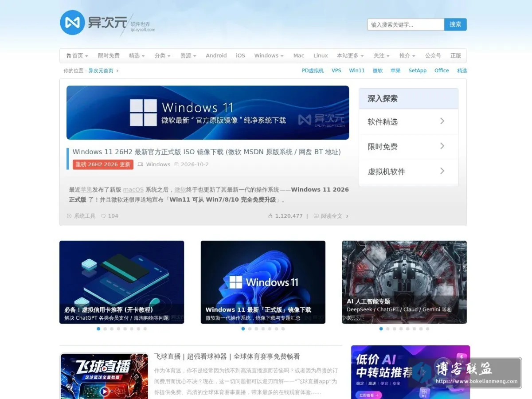Open the AI 人工智能专题 carousel card
532x399 pixels.
click(404, 282)
